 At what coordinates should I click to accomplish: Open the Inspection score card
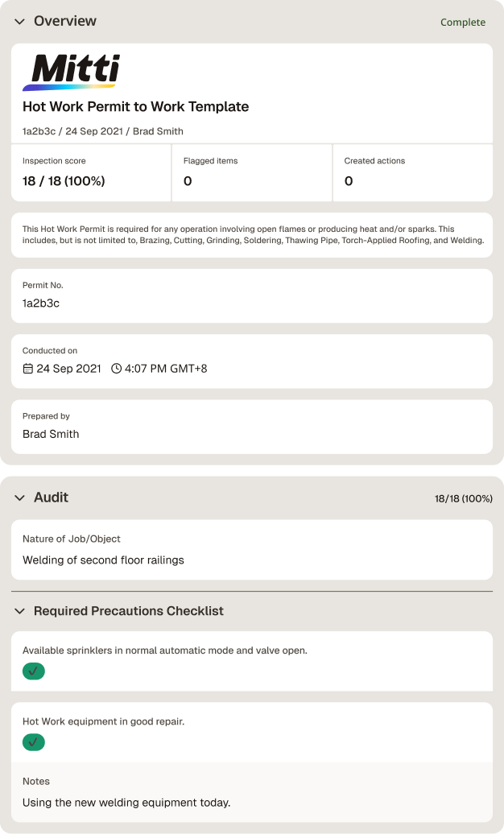pos(91,173)
